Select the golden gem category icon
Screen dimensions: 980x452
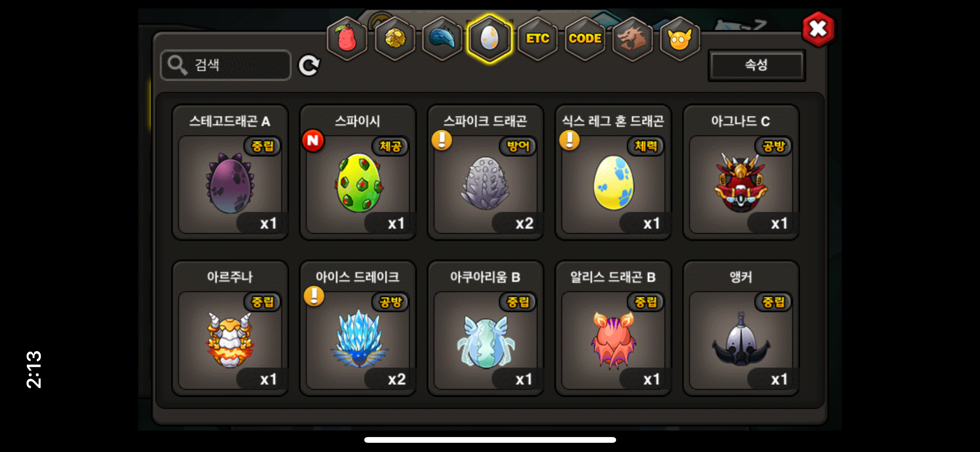click(x=395, y=38)
